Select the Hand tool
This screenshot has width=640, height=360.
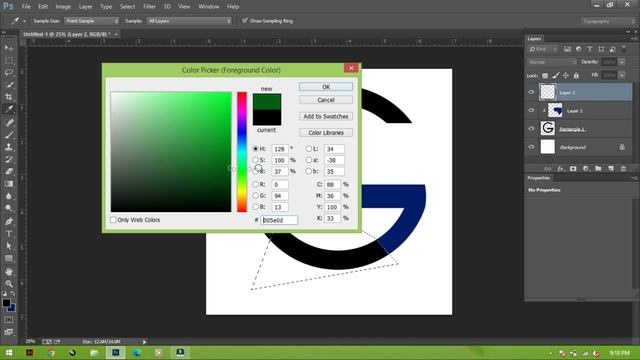coord(9,272)
